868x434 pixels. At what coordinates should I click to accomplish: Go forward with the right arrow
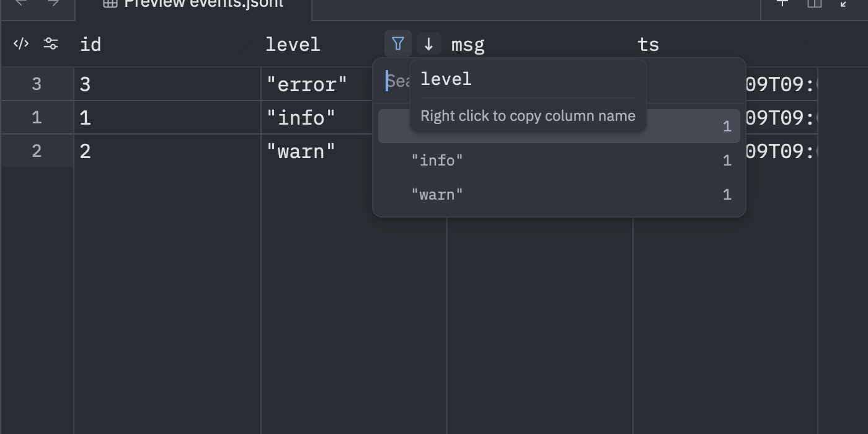53,3
